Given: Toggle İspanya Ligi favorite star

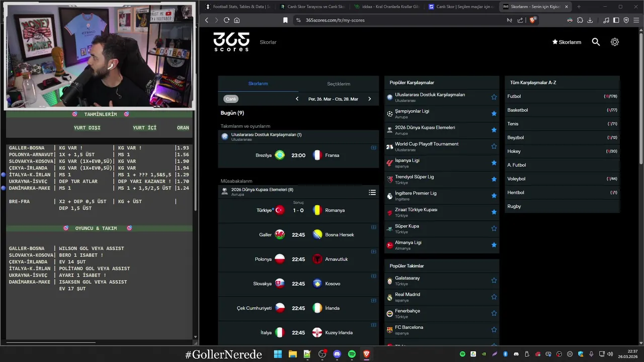Looking at the screenshot, I should pyautogui.click(x=494, y=163).
